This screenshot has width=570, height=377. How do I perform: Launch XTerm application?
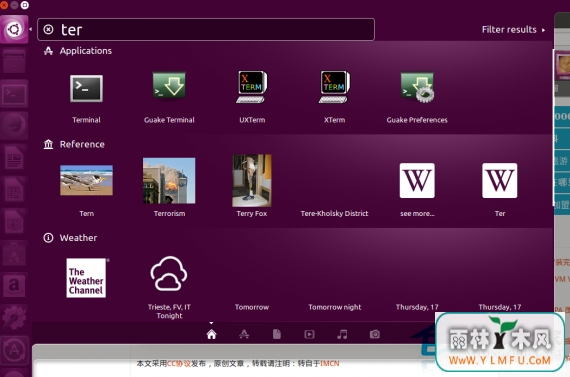click(334, 87)
